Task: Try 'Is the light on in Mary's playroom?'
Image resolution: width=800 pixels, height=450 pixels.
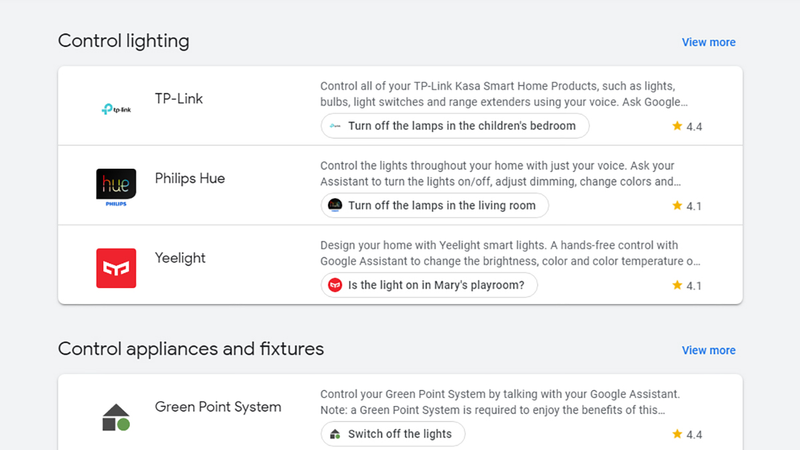Action: (x=429, y=285)
